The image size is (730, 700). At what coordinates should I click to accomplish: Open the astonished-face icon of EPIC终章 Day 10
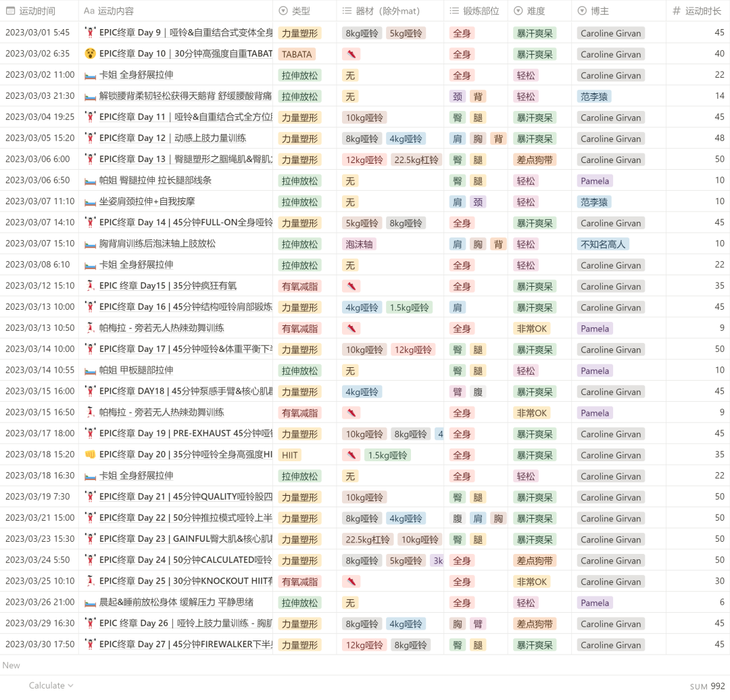coord(91,53)
